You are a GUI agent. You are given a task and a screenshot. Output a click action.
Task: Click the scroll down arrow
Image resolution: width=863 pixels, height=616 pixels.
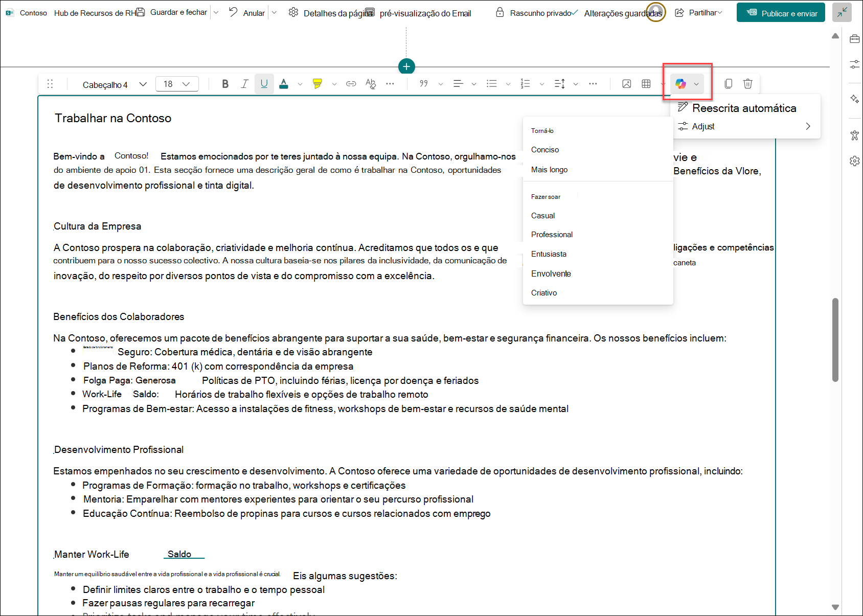point(835,607)
